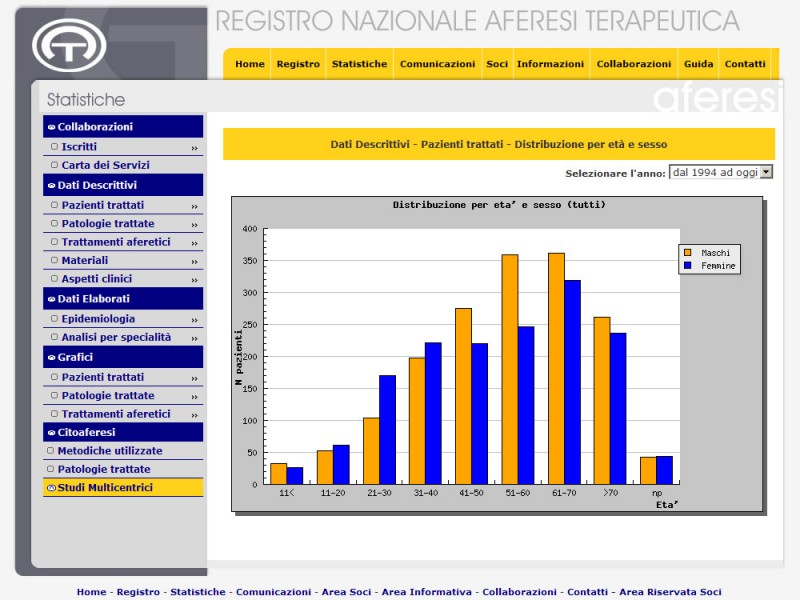Click the Collaborazioni sidebar section header
The width and height of the screenshot is (800, 600).
click(x=123, y=127)
